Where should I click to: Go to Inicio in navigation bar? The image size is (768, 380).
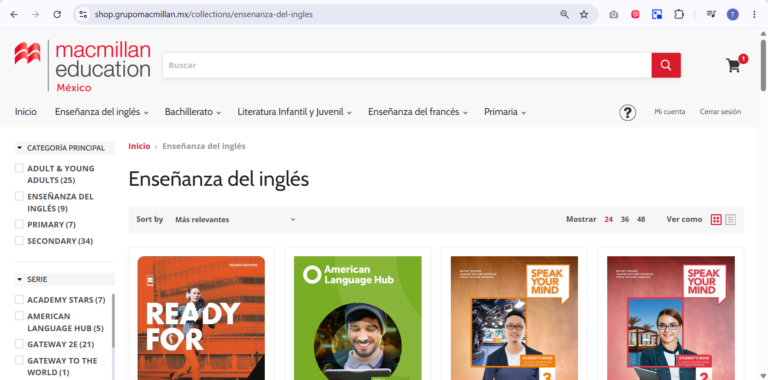pos(25,112)
